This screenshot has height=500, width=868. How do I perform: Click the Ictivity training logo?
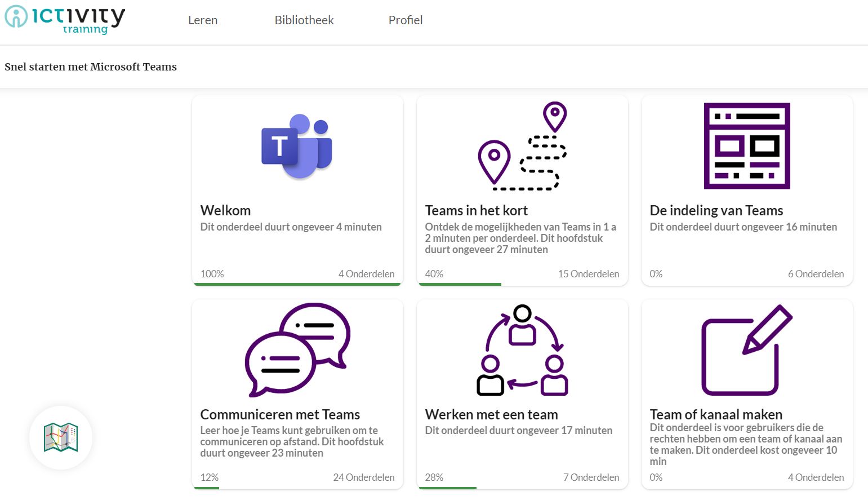pos(65,20)
